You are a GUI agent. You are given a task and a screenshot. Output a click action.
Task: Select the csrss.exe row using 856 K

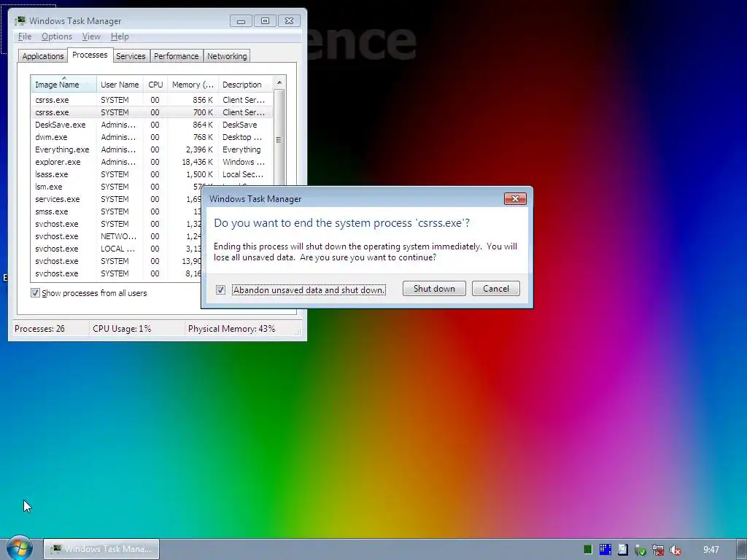click(x=152, y=100)
